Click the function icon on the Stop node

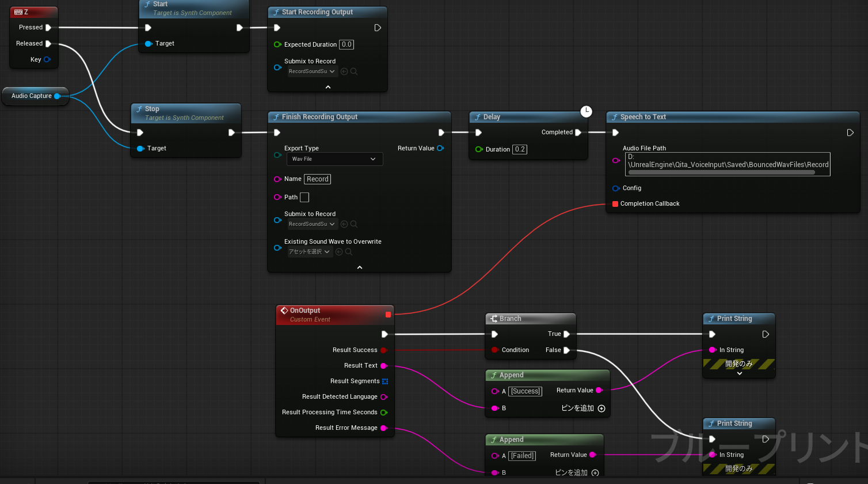coord(140,109)
